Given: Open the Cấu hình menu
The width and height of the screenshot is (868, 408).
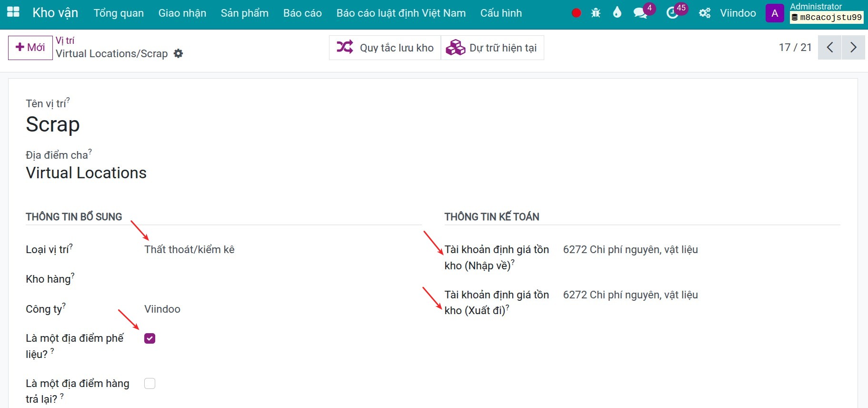Looking at the screenshot, I should (501, 13).
